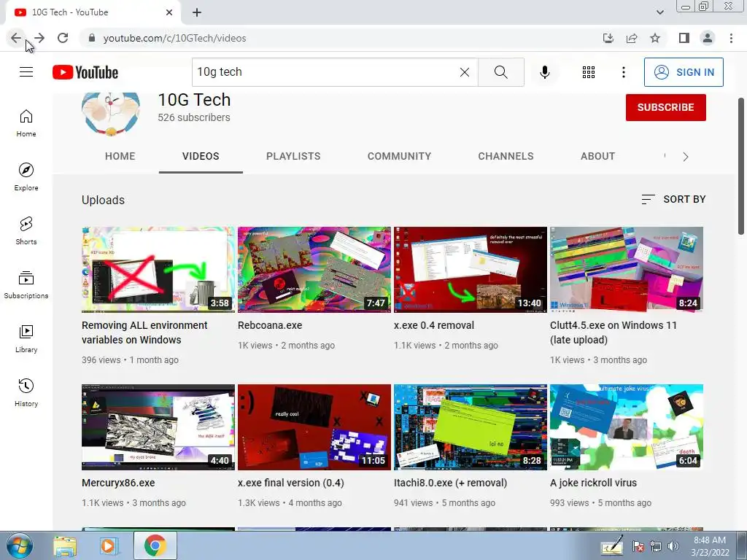Go back with the browser back arrow
This screenshot has height=560, width=747.
[16, 38]
